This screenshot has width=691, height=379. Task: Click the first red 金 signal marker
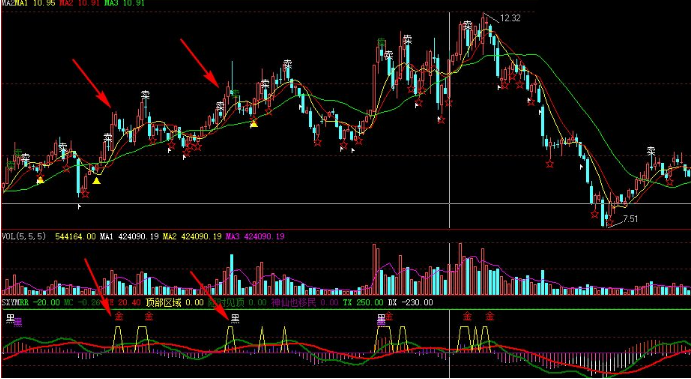point(119,316)
